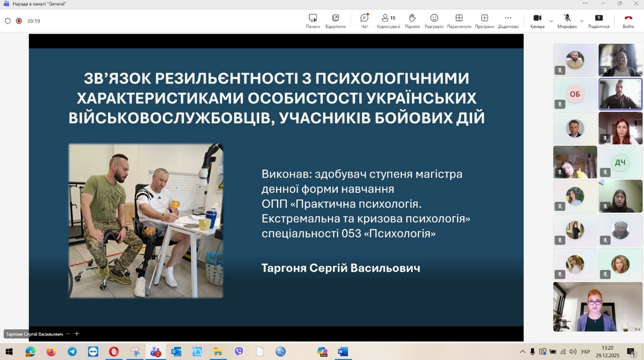Click the Почати take control icon

313,21
